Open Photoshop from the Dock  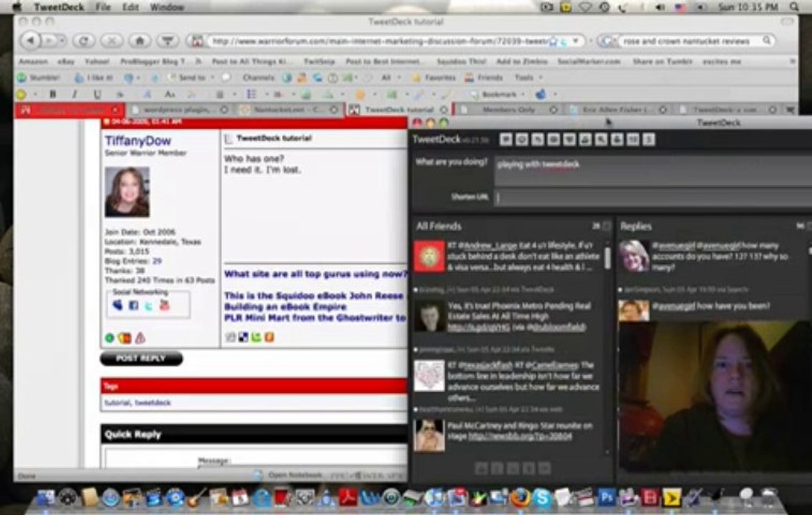(x=607, y=497)
